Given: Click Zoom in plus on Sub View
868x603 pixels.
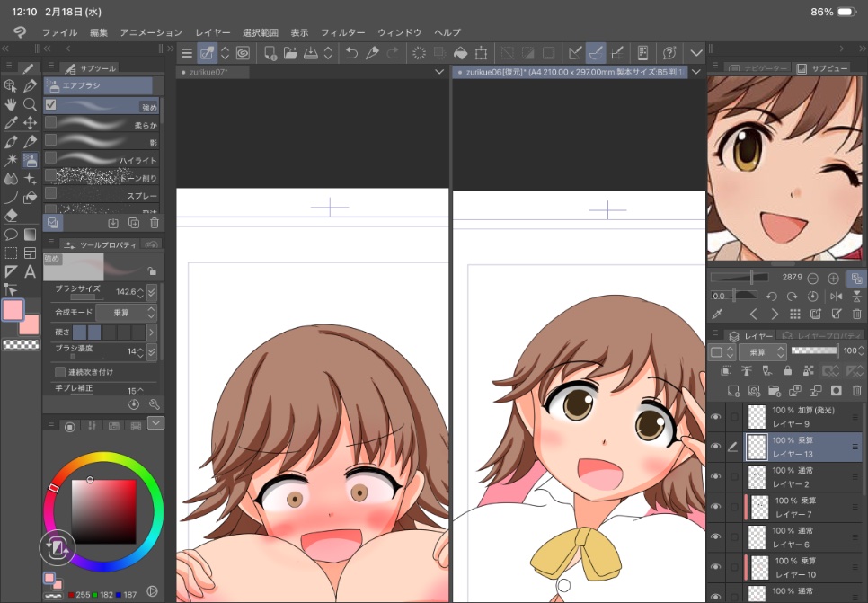Looking at the screenshot, I should pyautogui.click(x=833, y=278).
